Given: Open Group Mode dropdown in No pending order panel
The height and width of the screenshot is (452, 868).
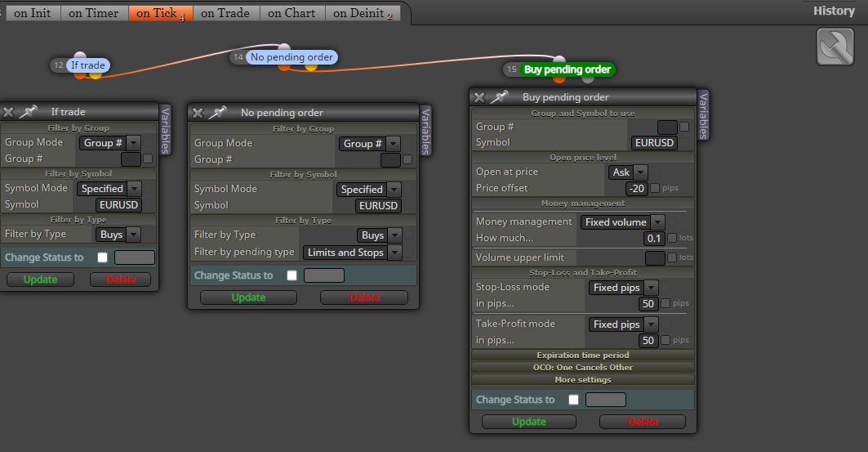Looking at the screenshot, I should click(369, 144).
